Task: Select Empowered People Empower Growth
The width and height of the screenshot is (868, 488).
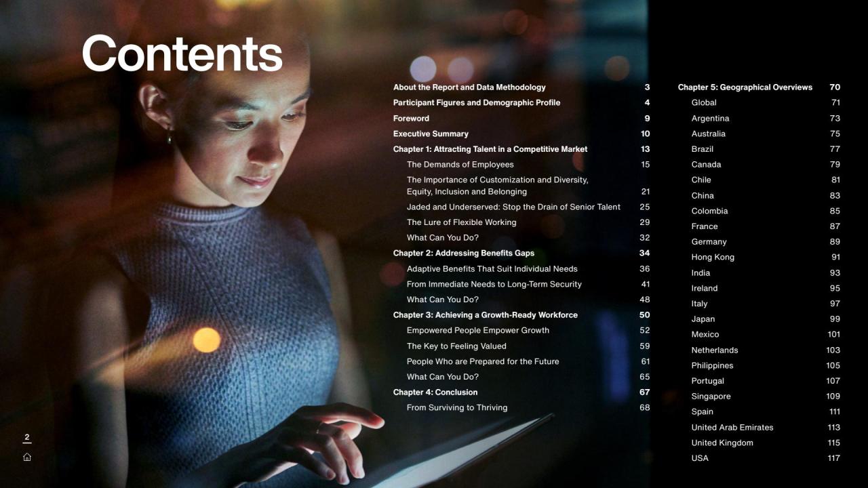Action: tap(478, 331)
